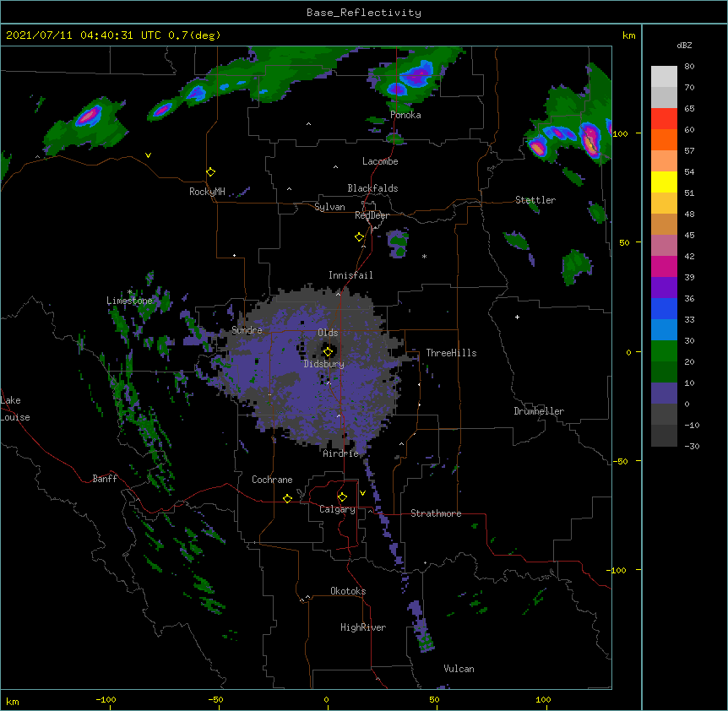Click the ThreeHills label
Viewport: 728px width, 711px height.
point(451,353)
